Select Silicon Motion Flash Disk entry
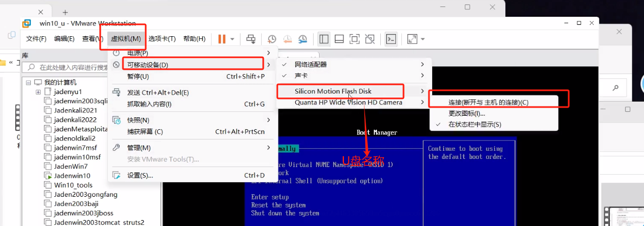This screenshot has height=226, width=644. point(354,91)
